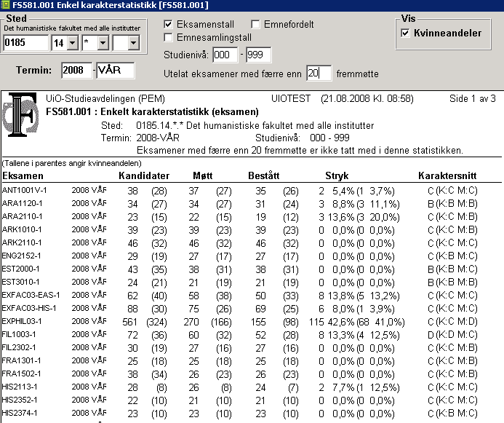Select the ENG2152-1 exam row
Image resolution: width=504 pixels, height=423 pixels.
[240, 256]
